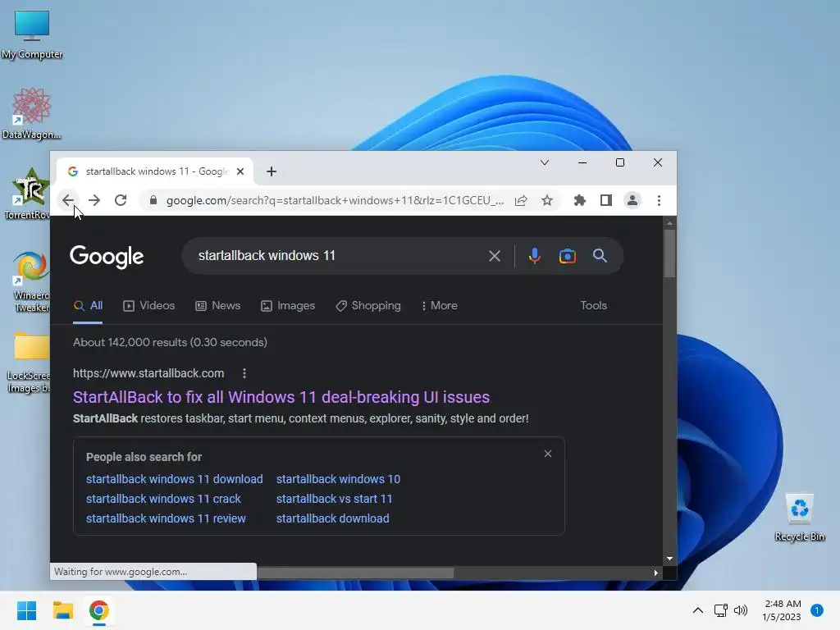Search startallback download suggestion
The height and width of the screenshot is (630, 840).
click(x=333, y=518)
